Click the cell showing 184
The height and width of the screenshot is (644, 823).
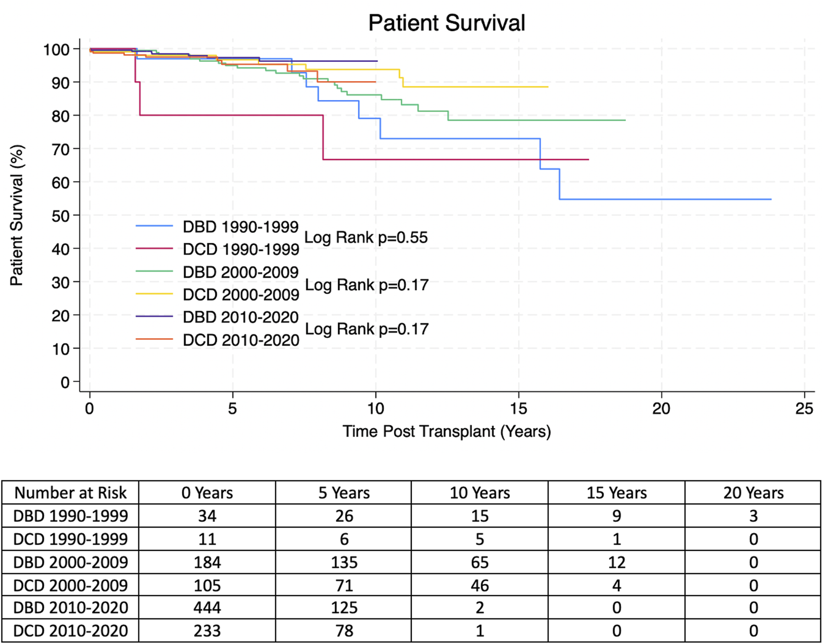click(207, 562)
